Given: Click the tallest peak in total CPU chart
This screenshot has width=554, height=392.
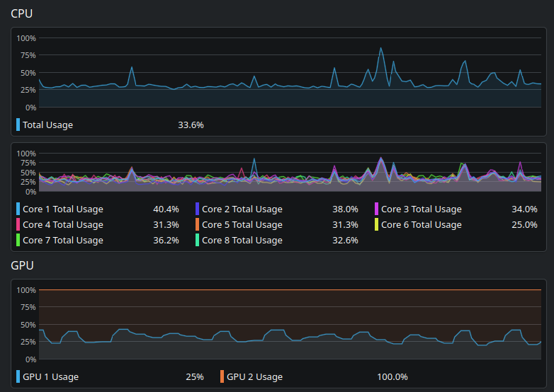Looking at the screenshot, I should (x=380, y=48).
